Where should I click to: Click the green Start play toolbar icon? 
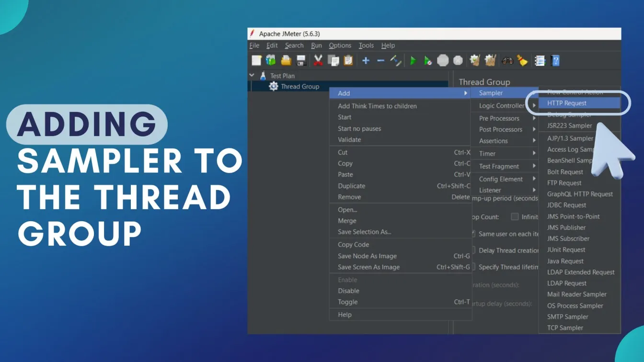click(x=414, y=60)
